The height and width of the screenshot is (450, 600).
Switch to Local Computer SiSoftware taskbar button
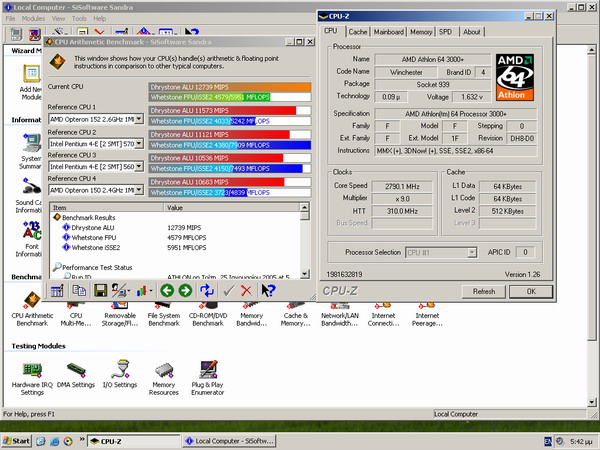coord(230,441)
